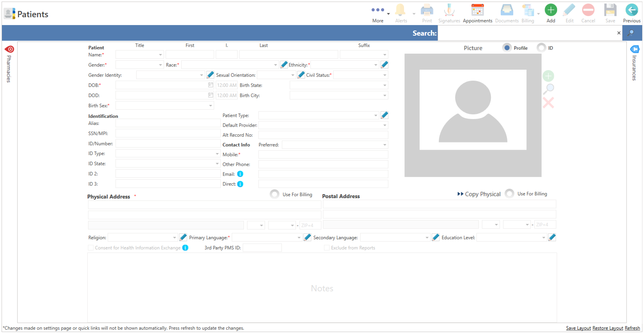Edit Patient Type list with pencil icon
This screenshot has height=334, width=644.
click(384, 115)
